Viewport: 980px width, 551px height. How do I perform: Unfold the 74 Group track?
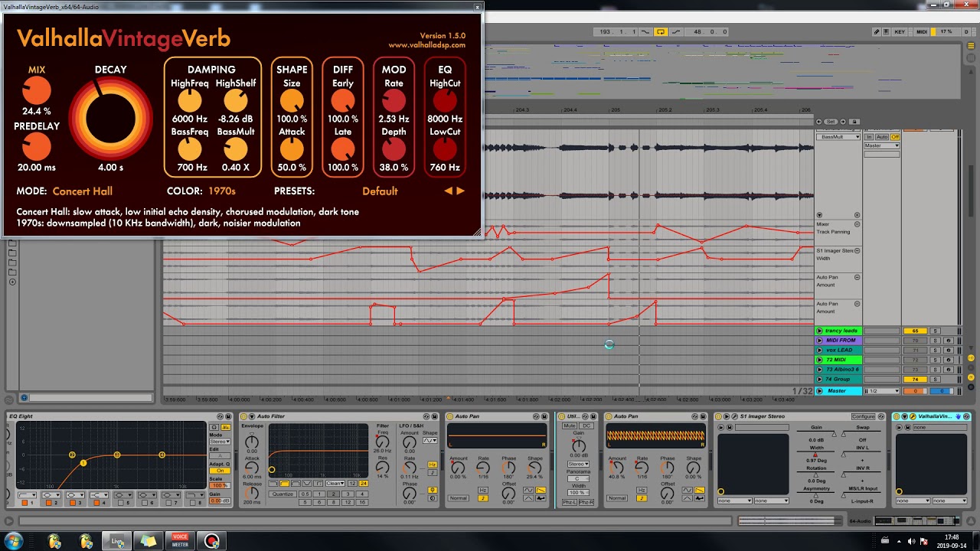(819, 379)
